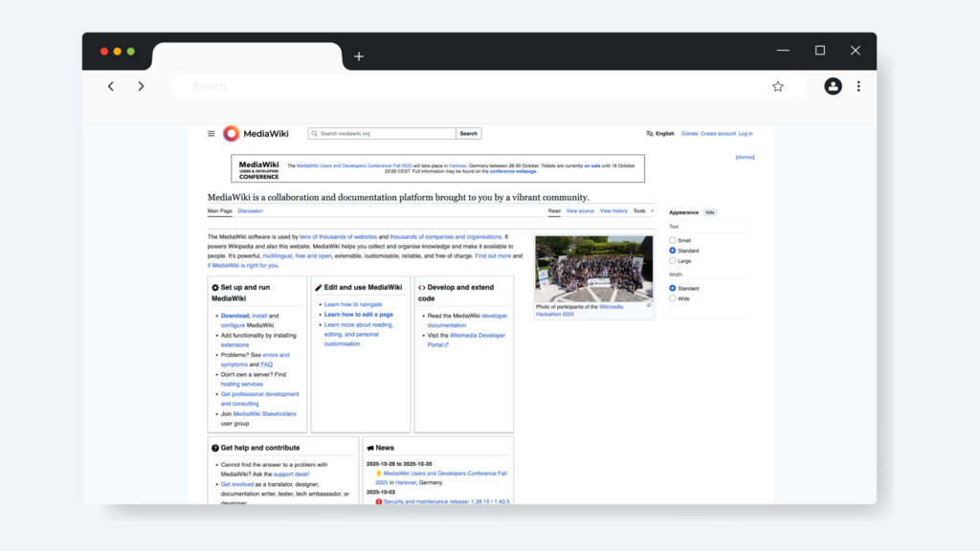The image size is (980, 551).
Task: Open a new browser tab
Action: tap(359, 56)
